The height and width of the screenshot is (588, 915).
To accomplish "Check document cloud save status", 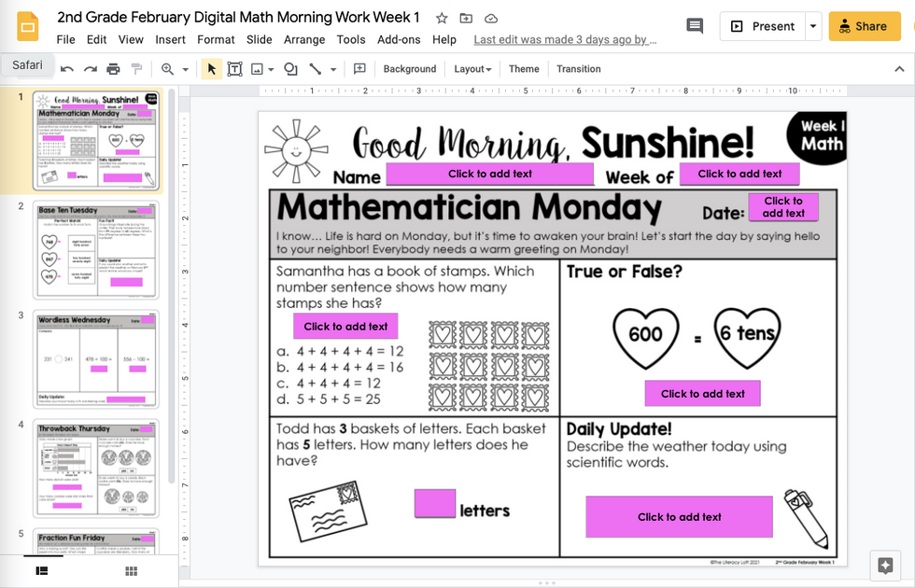I will click(x=490, y=17).
